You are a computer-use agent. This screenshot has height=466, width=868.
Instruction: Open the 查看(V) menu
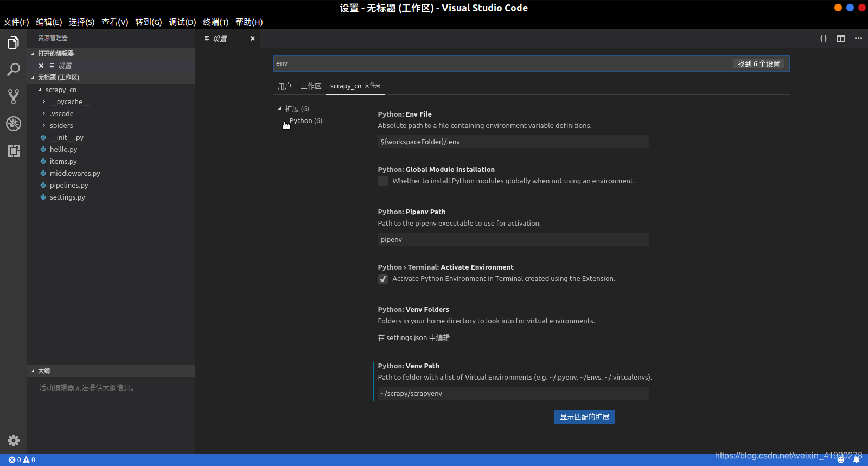click(115, 22)
